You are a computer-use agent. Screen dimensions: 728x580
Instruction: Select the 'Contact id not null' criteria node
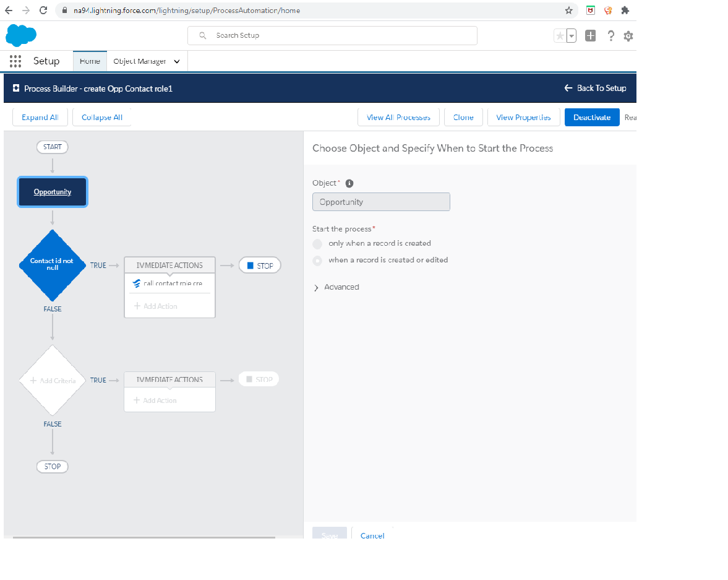(x=53, y=265)
